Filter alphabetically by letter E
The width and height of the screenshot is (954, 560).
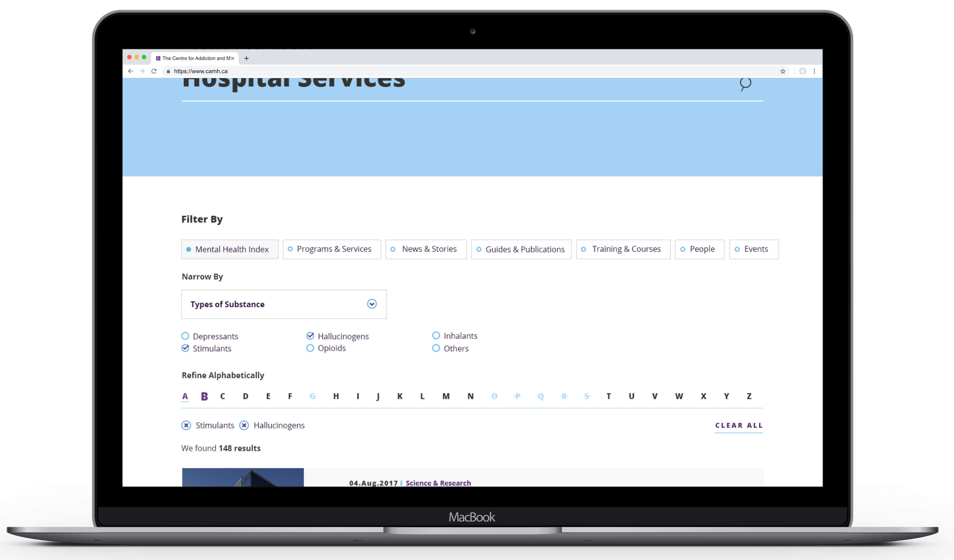268,396
